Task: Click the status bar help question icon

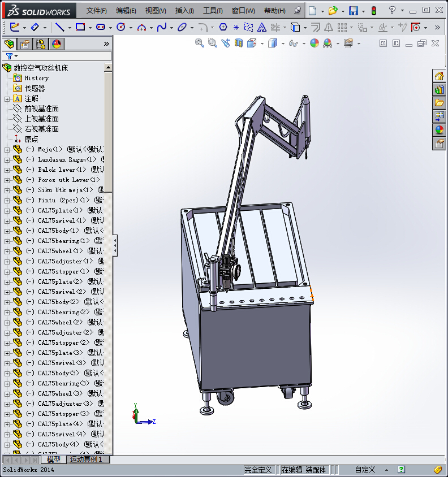Action: click(401, 470)
